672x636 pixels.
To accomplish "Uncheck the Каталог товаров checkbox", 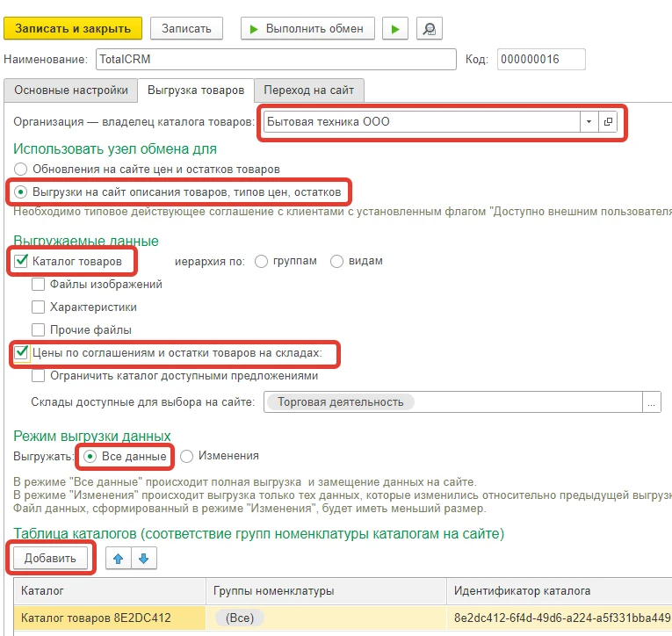I will (x=22, y=261).
